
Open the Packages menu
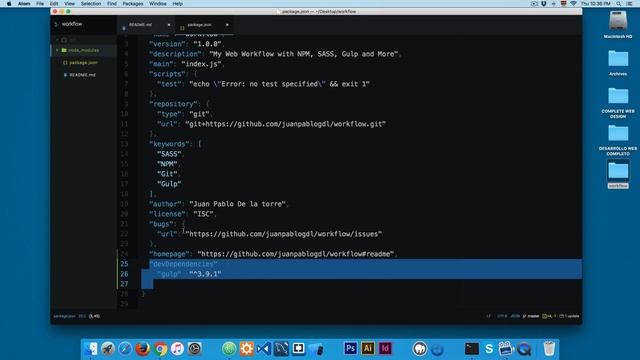tap(133, 4)
